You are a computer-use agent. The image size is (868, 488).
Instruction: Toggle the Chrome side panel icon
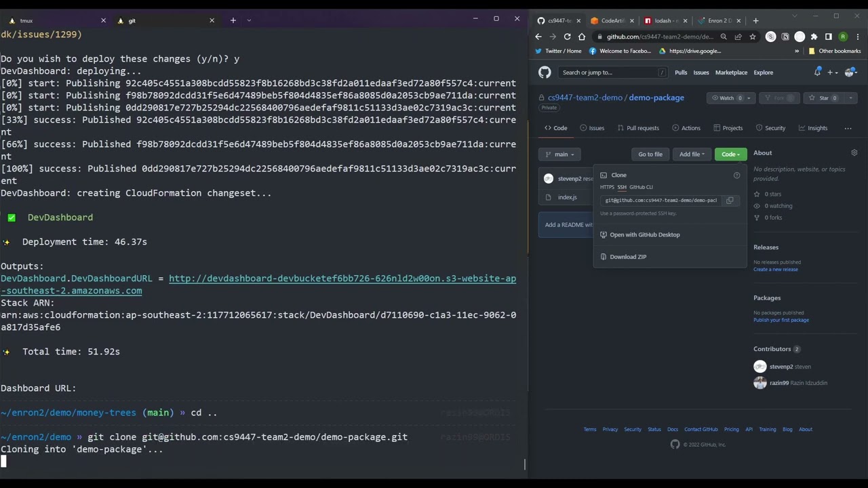(828, 37)
